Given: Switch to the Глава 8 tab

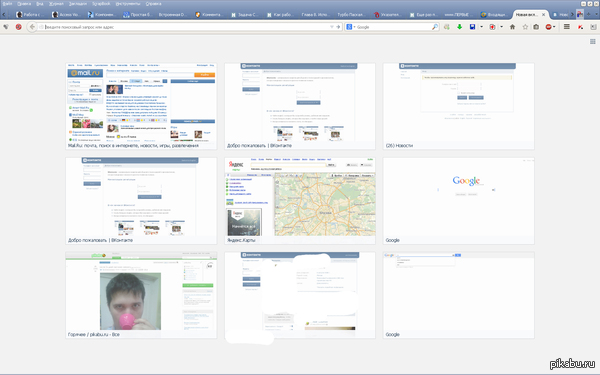Looking at the screenshot, I should (316, 15).
